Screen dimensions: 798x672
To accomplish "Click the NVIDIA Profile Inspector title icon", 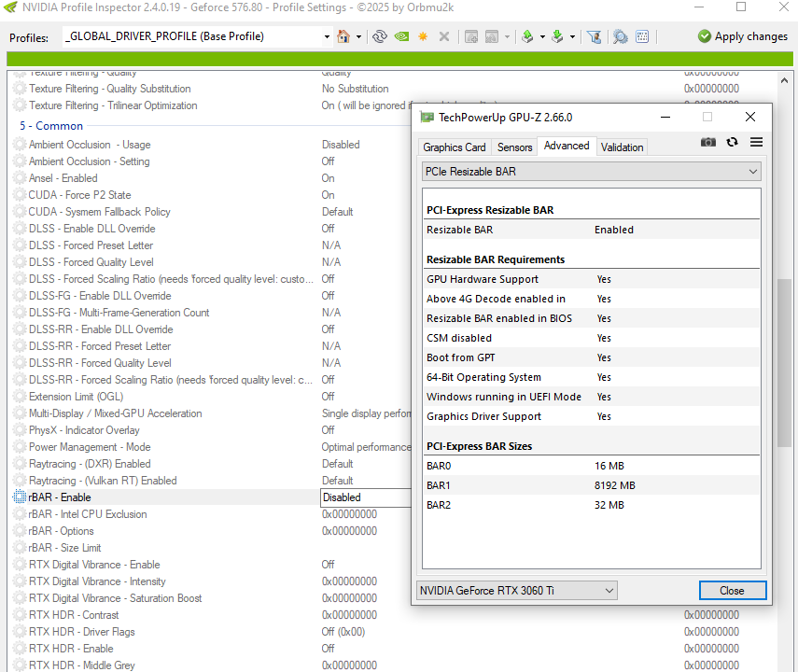I will (10, 7).
